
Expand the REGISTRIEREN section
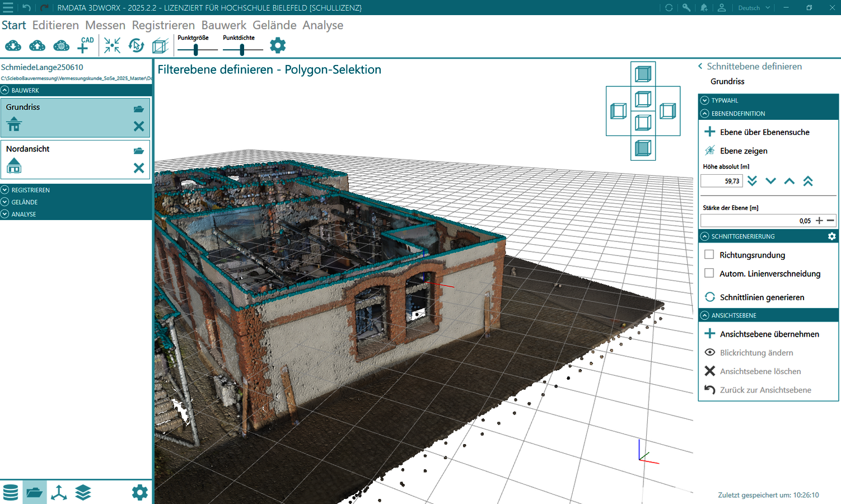(x=30, y=190)
